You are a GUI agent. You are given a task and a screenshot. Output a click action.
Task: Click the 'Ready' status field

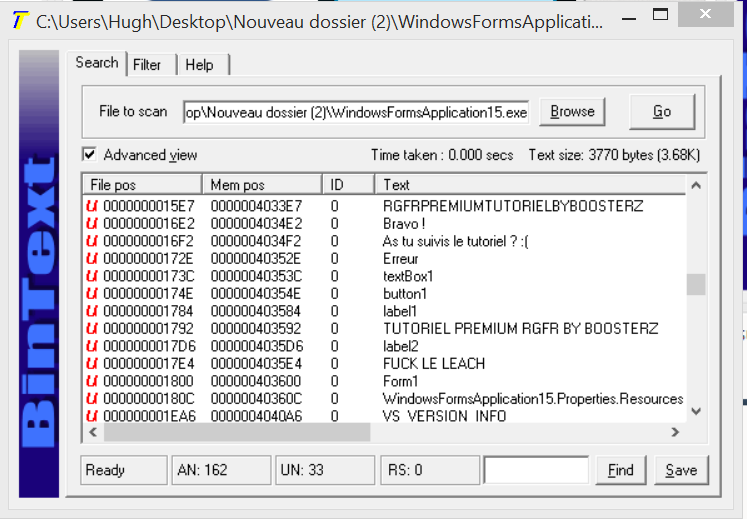(124, 470)
